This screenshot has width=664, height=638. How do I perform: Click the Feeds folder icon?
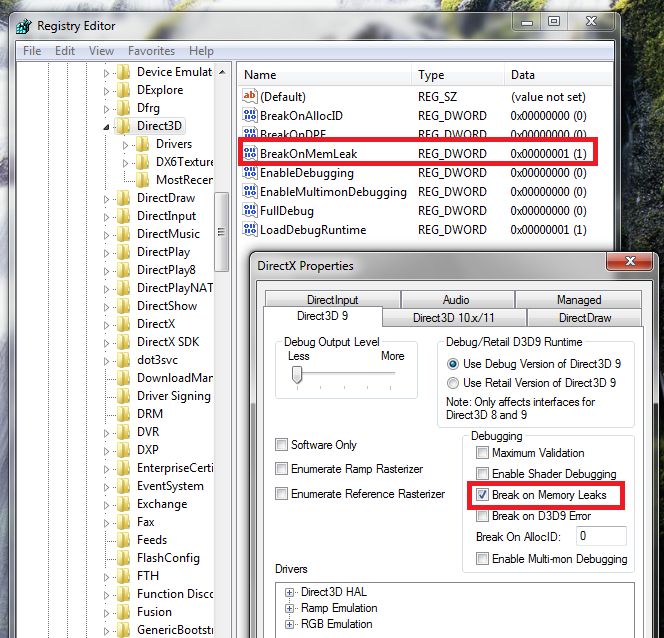(x=124, y=540)
